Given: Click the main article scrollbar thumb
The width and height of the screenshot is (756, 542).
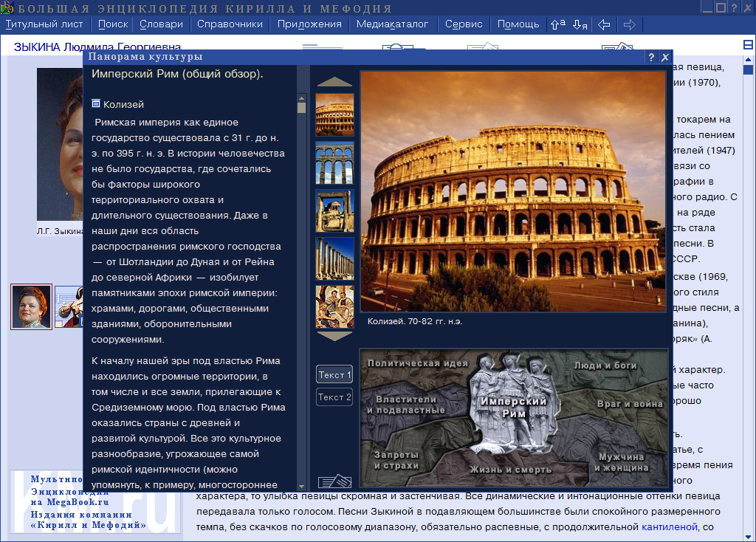Looking at the screenshot, I should (x=749, y=70).
